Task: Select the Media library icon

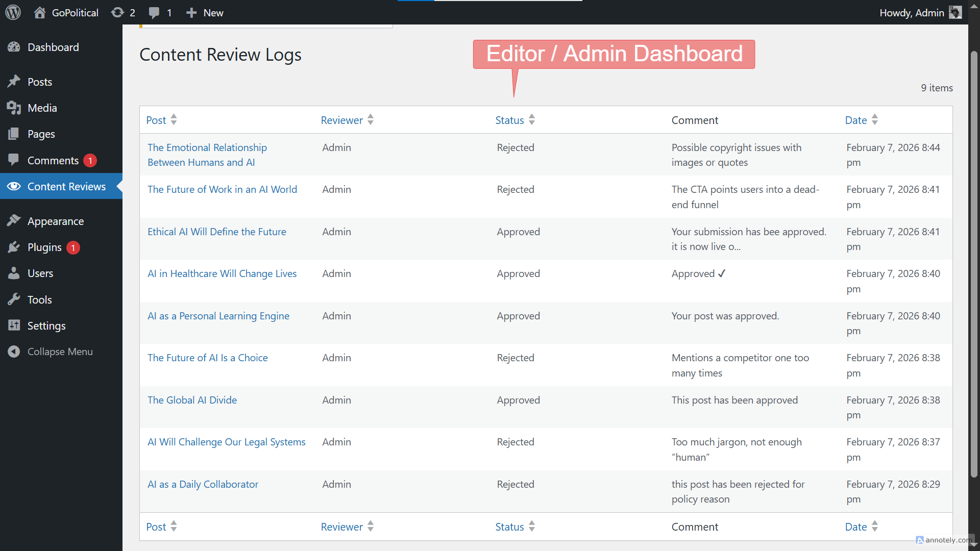Action: pos(14,108)
